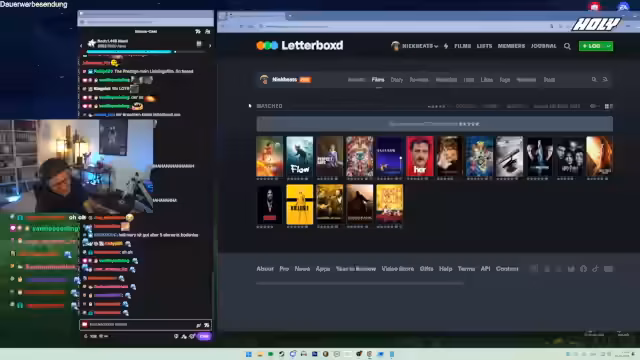Open chat settings icon beside Chat button

192,336
